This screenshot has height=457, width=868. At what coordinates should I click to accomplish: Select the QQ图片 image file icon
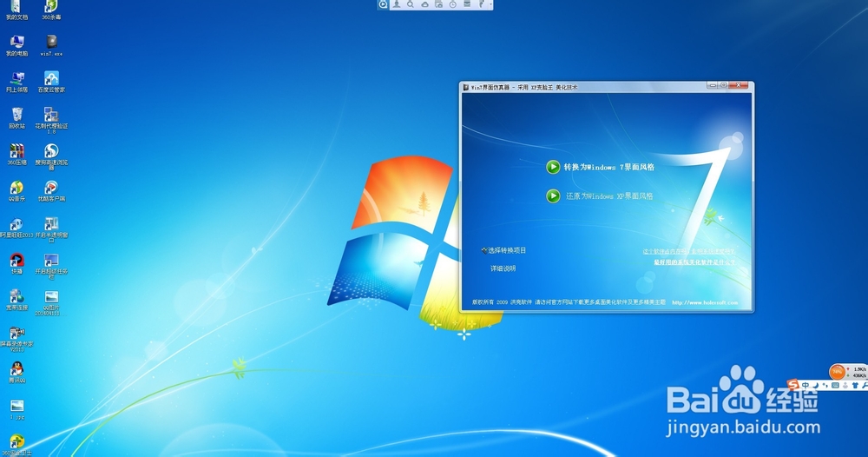[51, 303]
